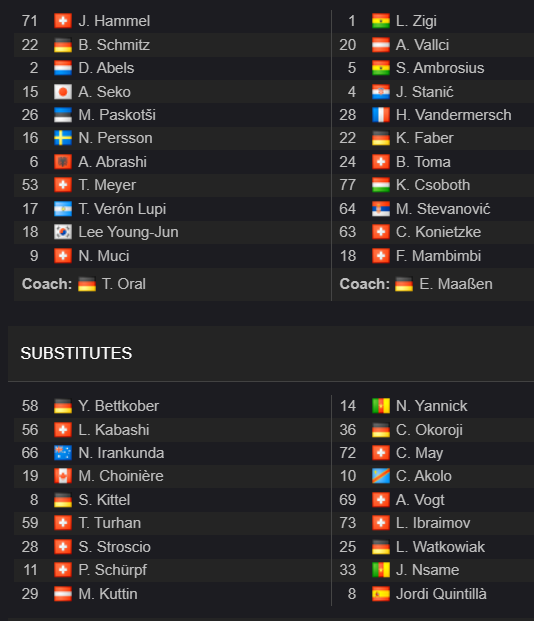This screenshot has width=534, height=621.
Task: Click the Canada flag next to M. Choinière
Action: (x=63, y=476)
